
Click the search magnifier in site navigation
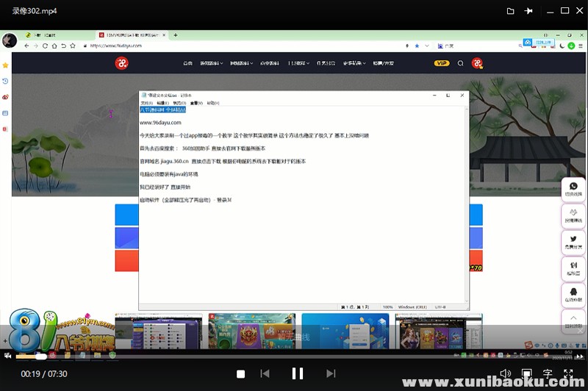(461, 63)
